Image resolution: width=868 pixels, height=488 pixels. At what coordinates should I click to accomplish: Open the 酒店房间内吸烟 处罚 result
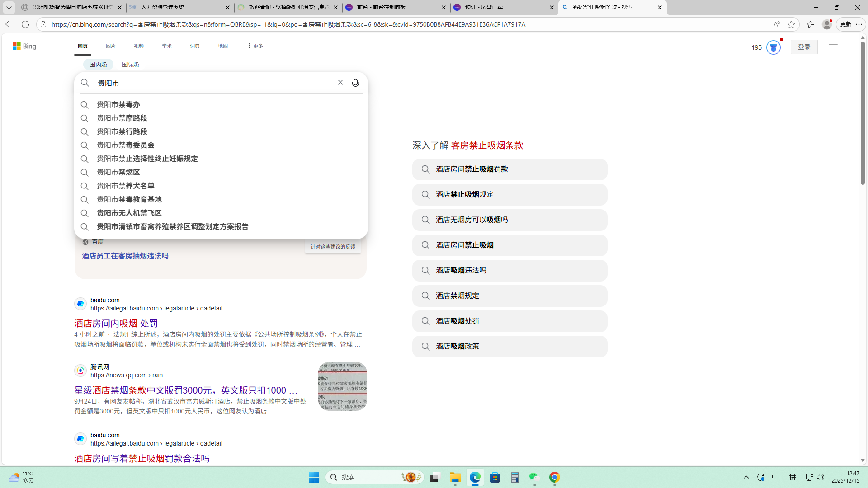click(116, 323)
